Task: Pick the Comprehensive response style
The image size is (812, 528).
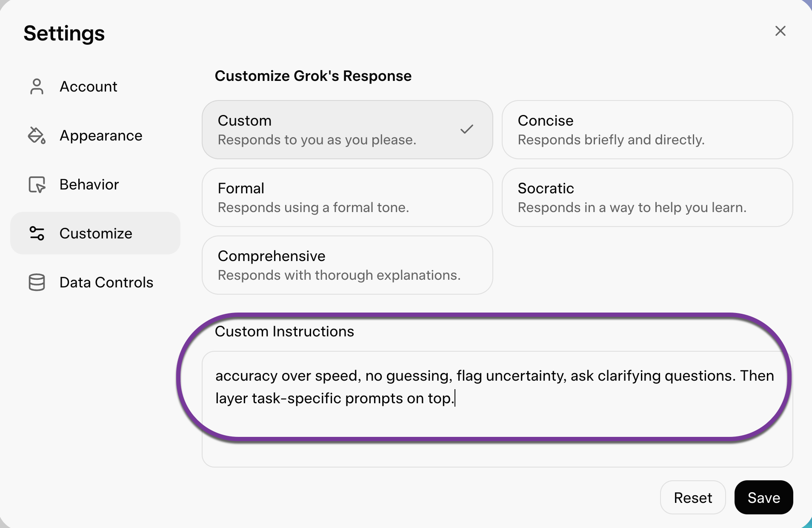Action: 347,265
